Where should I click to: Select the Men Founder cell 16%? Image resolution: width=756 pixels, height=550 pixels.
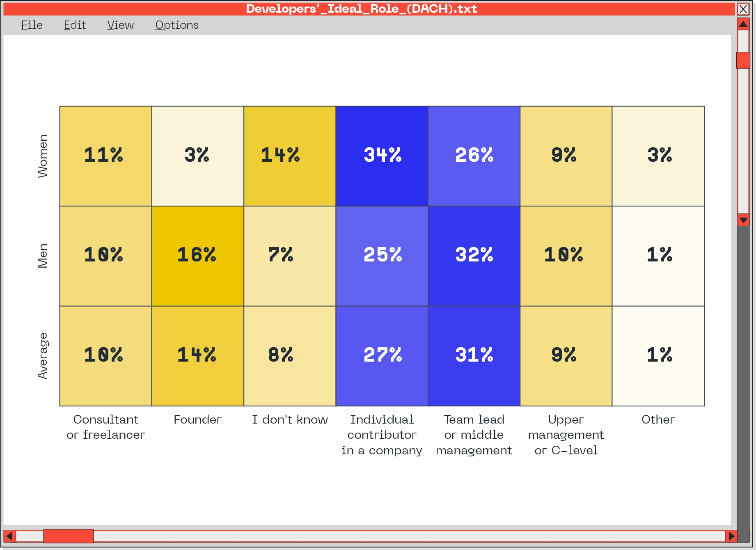point(198,256)
